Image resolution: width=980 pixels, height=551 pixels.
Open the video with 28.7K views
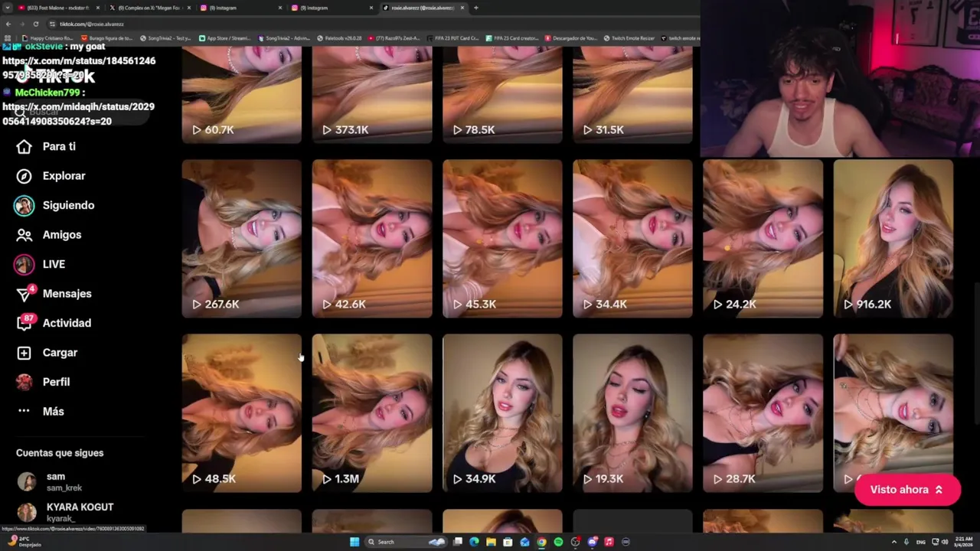click(x=763, y=412)
